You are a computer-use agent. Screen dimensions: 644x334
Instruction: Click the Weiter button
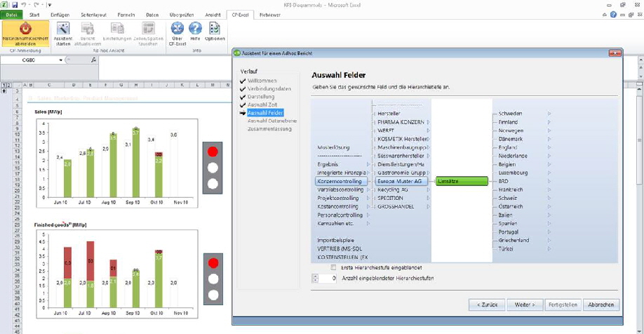525,305
